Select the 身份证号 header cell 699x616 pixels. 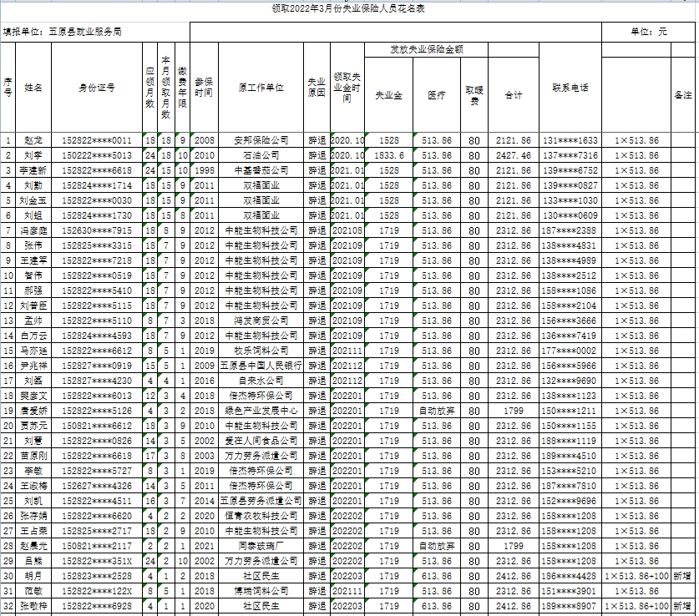(97, 88)
